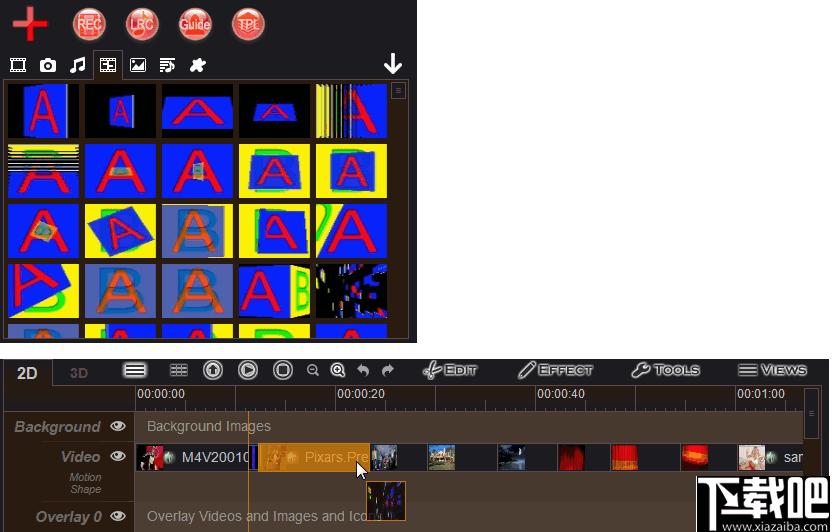Click the storyboard grid mode icon
Screen dimensions: 832x532
179,370
